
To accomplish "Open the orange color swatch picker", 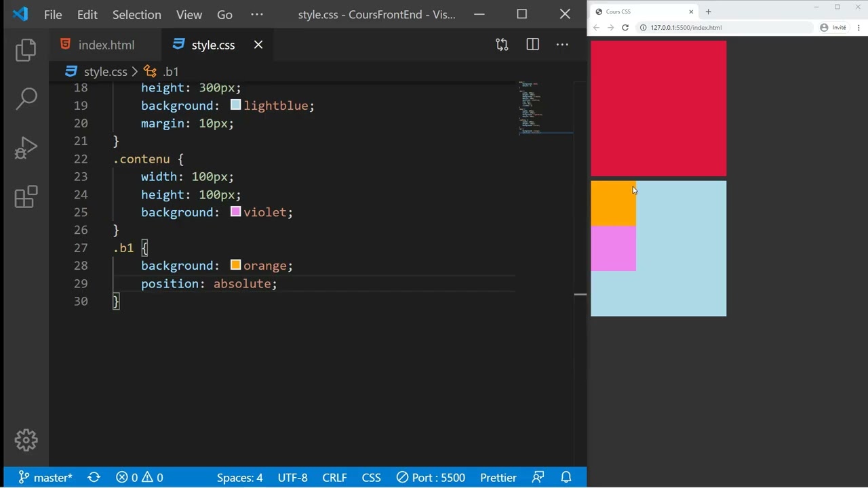I will (235, 265).
